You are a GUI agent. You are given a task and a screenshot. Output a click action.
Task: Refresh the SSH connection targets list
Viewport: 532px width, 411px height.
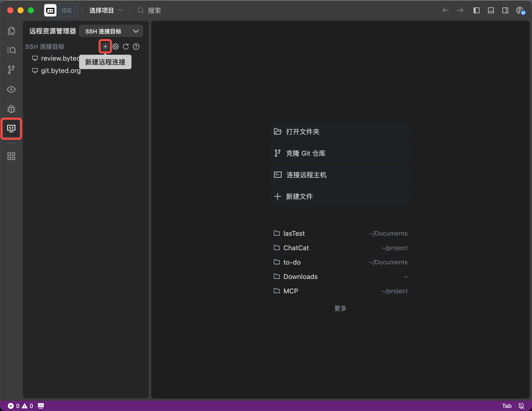(x=126, y=46)
